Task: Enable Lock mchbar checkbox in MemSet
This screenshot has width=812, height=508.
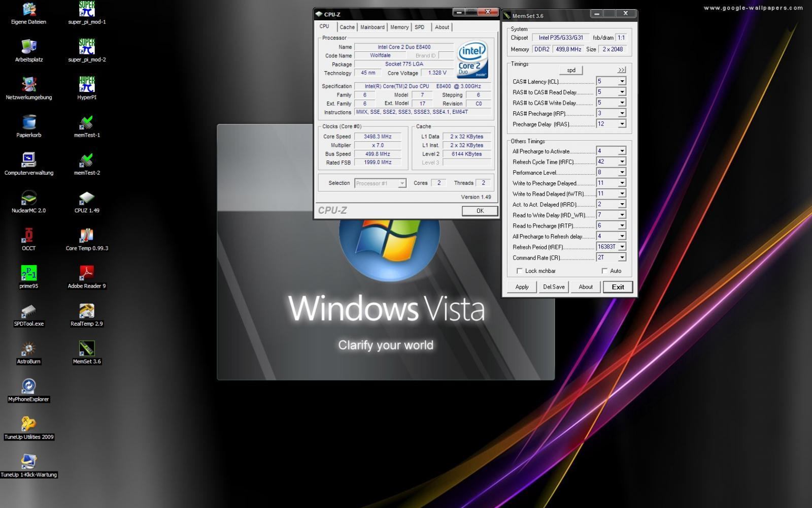Action: pos(519,271)
